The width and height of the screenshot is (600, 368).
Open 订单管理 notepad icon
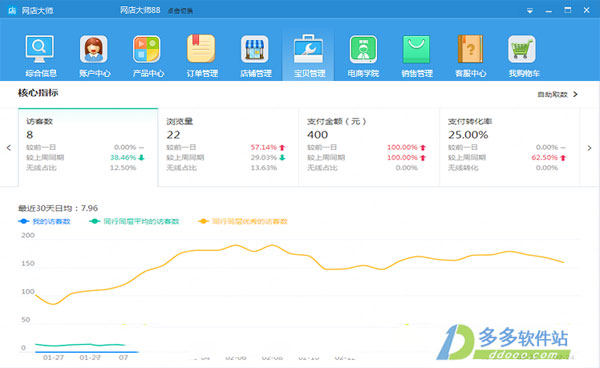(201, 49)
